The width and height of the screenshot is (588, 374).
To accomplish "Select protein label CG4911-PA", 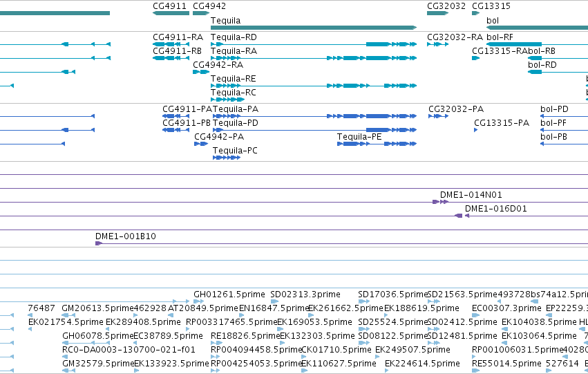I will click(187, 109).
